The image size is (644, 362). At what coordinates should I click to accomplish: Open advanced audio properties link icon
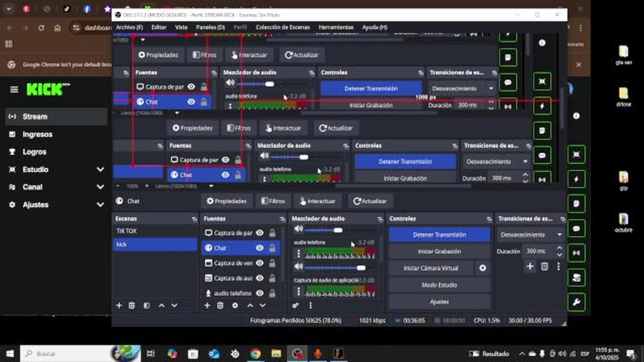[x=295, y=305]
